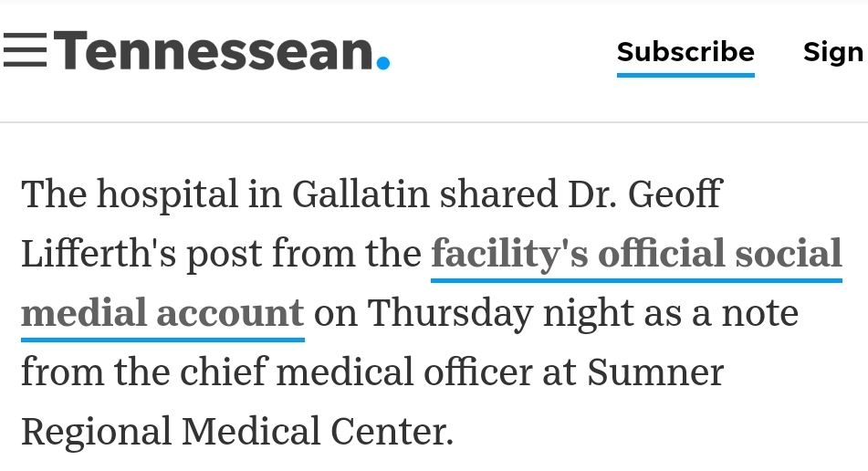Click the word "hospital" in first line
The height and width of the screenshot is (471, 868).
coord(167,195)
